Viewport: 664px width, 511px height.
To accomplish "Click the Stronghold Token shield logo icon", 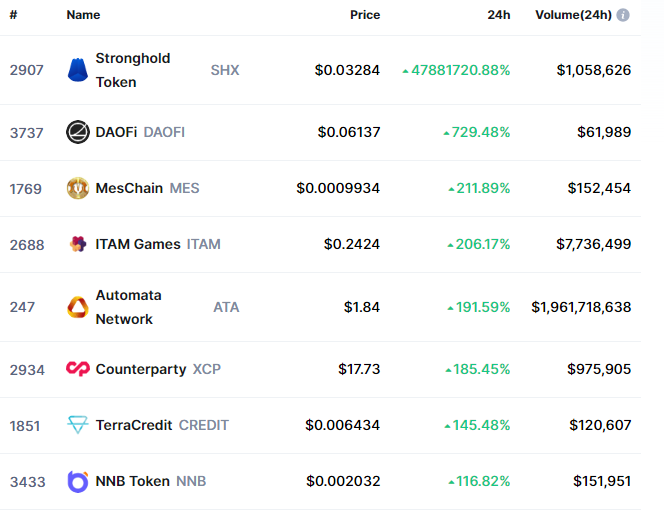I will coord(78,70).
